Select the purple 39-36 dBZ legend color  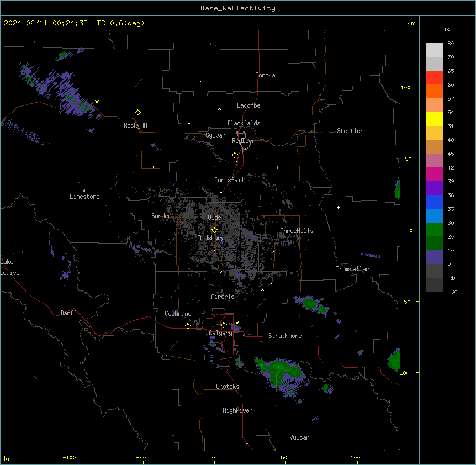(434, 188)
